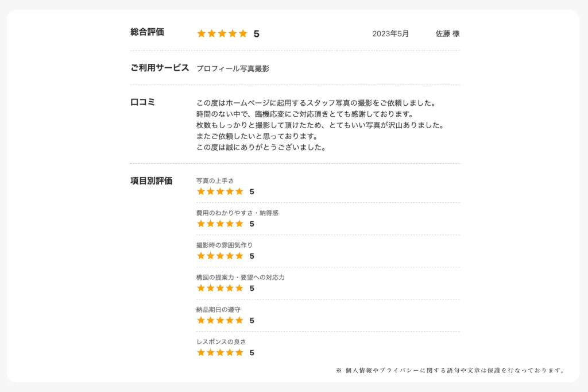Click the 写真の上手さ label
This screenshot has width=588, height=392.
(215, 180)
